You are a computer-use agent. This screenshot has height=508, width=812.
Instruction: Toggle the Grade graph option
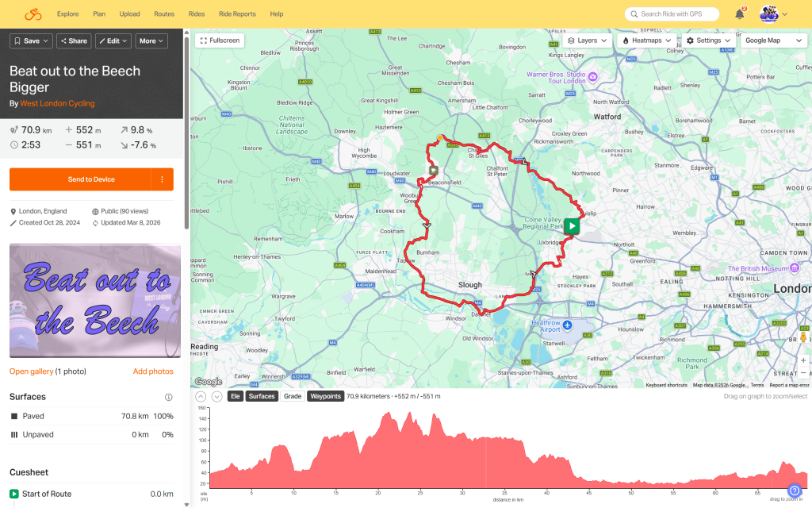point(293,396)
